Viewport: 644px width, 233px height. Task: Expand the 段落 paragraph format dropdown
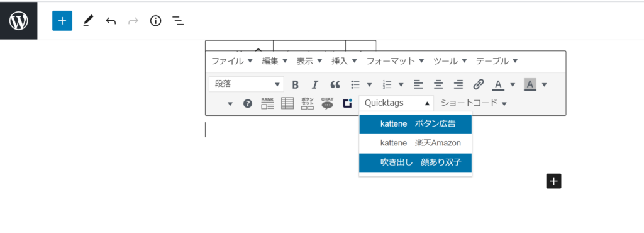tap(247, 84)
